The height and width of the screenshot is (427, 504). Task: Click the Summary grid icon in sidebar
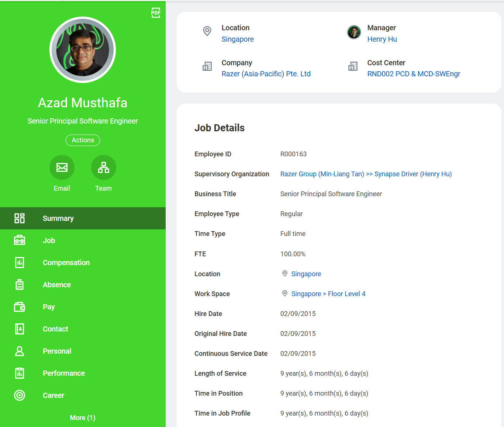tap(20, 218)
